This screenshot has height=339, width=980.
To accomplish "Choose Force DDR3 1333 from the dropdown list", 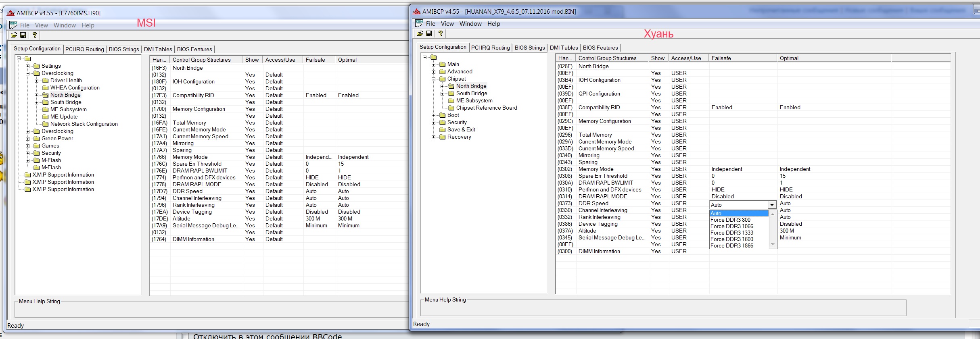I will point(739,233).
